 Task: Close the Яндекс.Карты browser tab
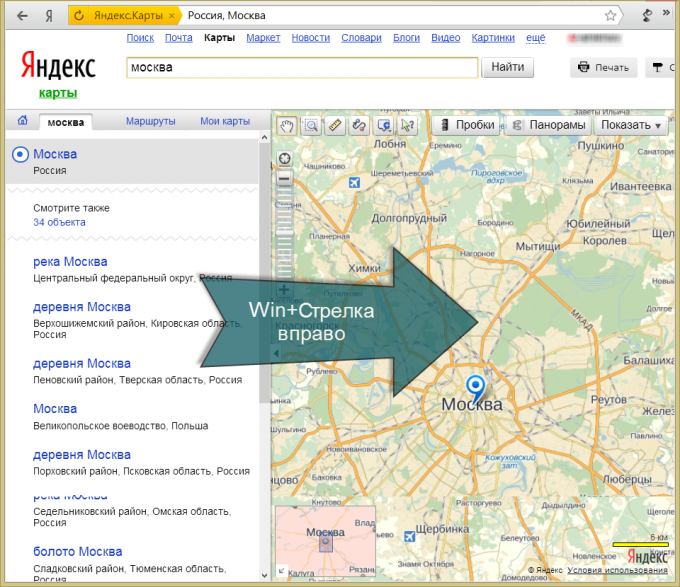pos(172,16)
